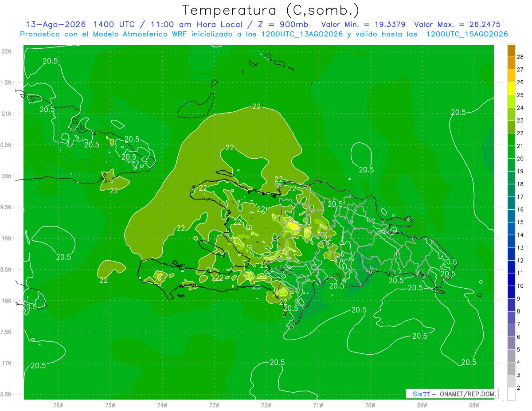Click the '25' label on the color scale

point(520,95)
